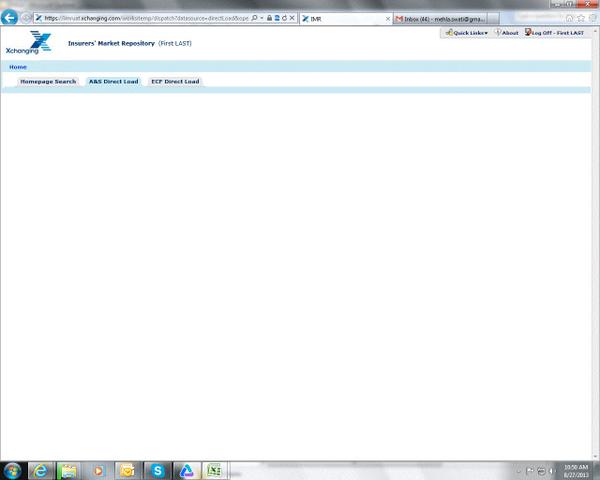Click Log Off - First LAST
The width and height of the screenshot is (600, 480).
click(554, 33)
